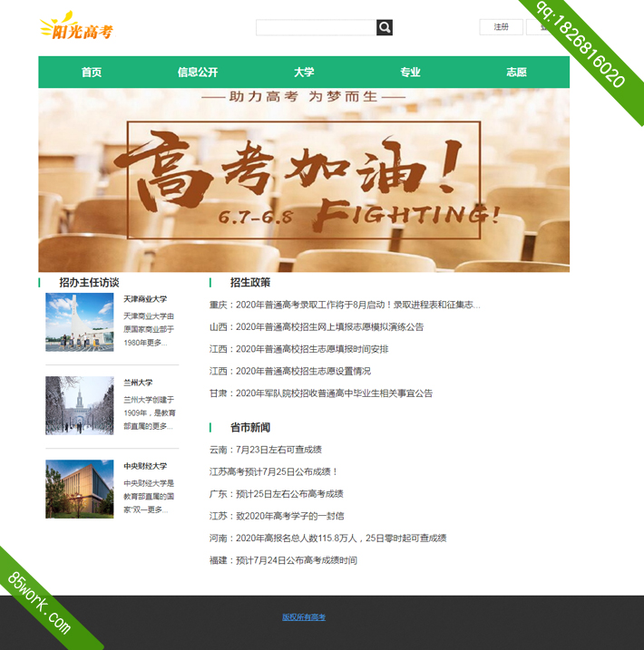
Task: Open the 云南 7月23日左右可查成绩 news
Action: 266,450
